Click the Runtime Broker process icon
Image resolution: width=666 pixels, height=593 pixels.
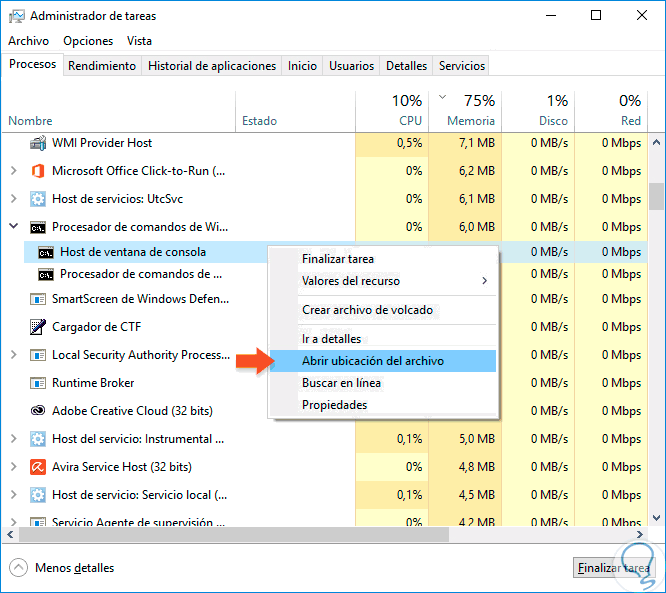[38, 383]
